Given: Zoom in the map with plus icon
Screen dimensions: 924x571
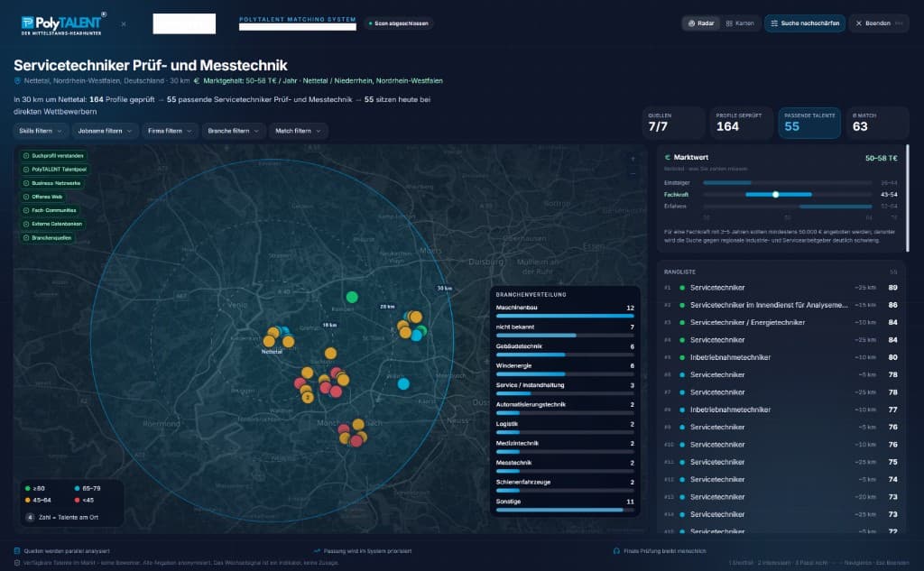Looking at the screenshot, I should click(633, 159).
